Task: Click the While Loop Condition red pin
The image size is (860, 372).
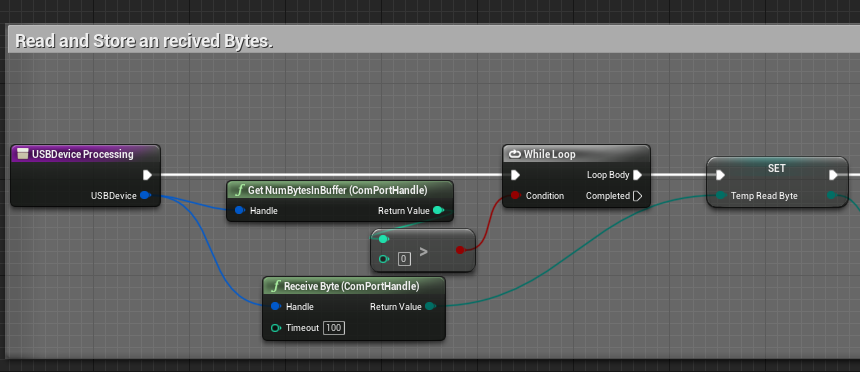Action: pos(515,195)
